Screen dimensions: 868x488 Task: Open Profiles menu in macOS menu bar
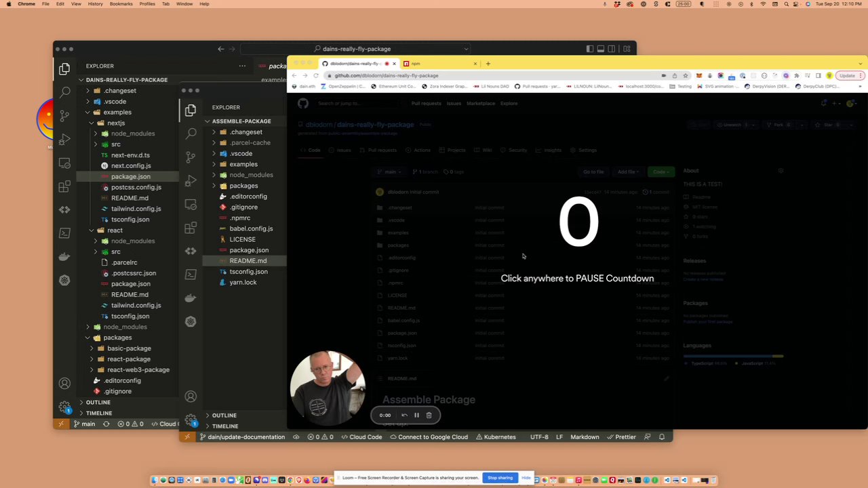click(147, 4)
